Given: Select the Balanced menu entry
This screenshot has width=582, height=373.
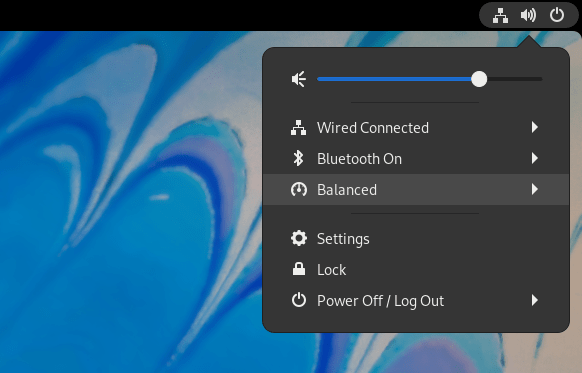Looking at the screenshot, I should (416, 189).
